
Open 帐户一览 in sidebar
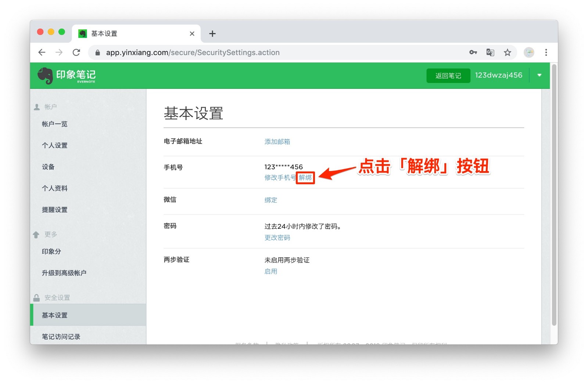tap(54, 124)
